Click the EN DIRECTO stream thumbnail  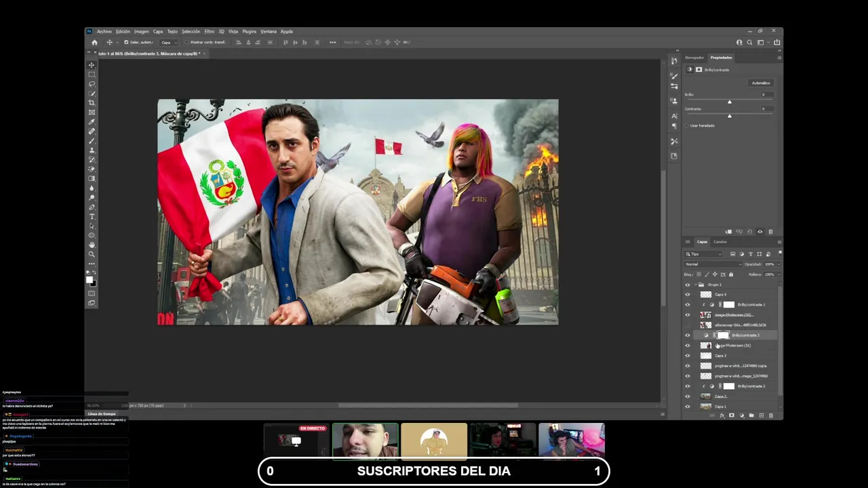pyautogui.click(x=296, y=441)
